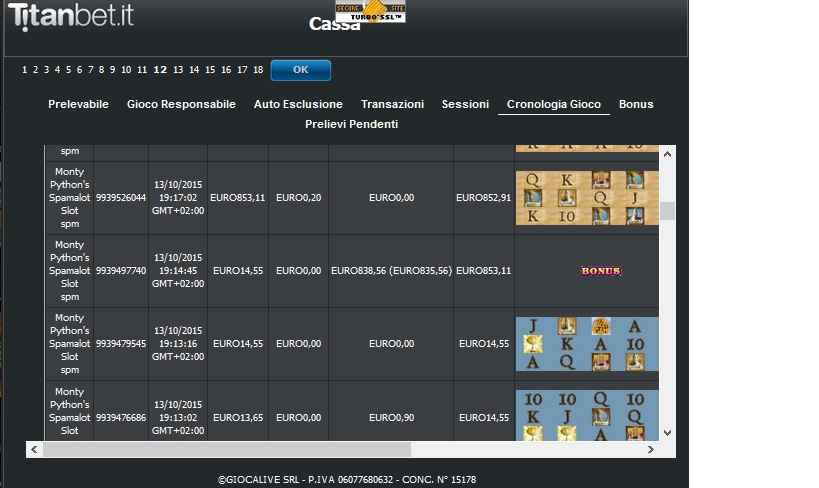The image size is (819, 488).
Task: Switch to the Transazioni tab
Action: [392, 104]
